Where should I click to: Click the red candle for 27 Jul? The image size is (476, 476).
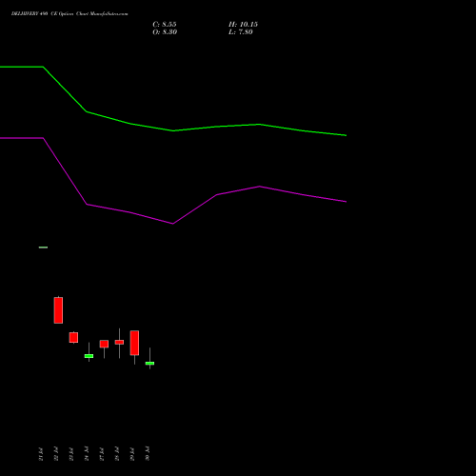click(x=104, y=344)
